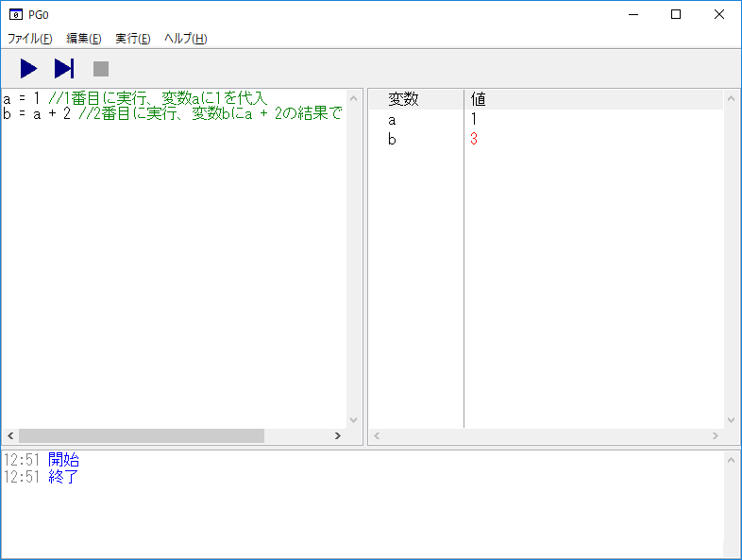Click the value 1 for variable a

click(474, 120)
